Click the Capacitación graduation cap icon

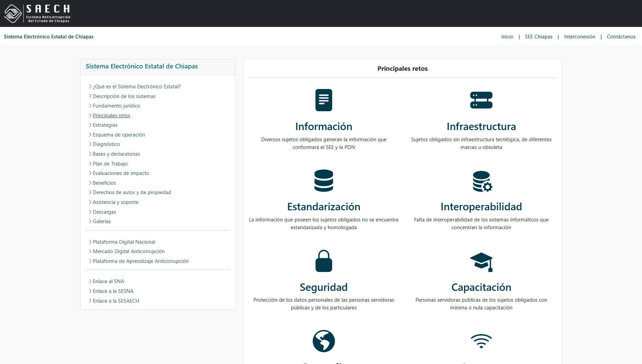tap(481, 262)
